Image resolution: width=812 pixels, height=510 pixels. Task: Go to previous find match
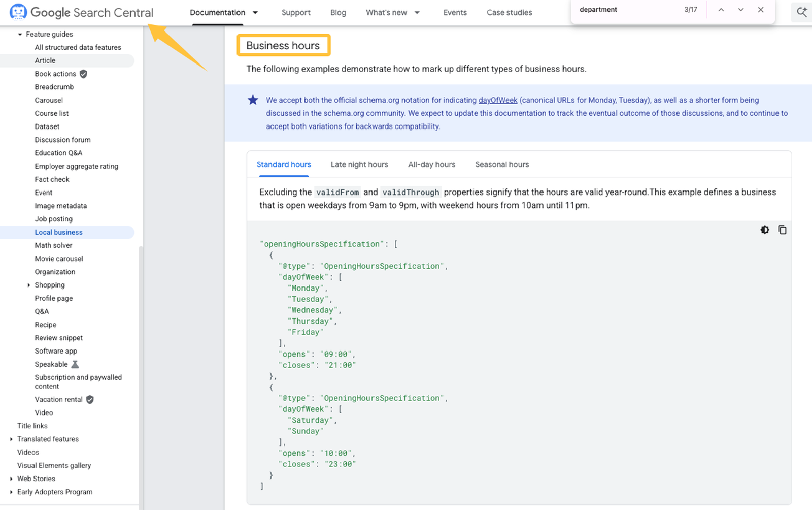click(x=721, y=10)
